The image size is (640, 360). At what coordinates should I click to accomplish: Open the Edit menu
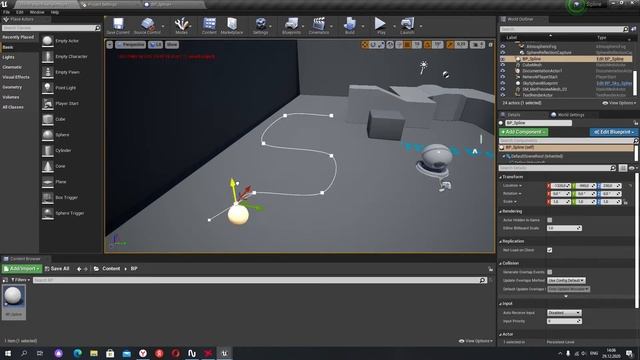click(x=20, y=12)
